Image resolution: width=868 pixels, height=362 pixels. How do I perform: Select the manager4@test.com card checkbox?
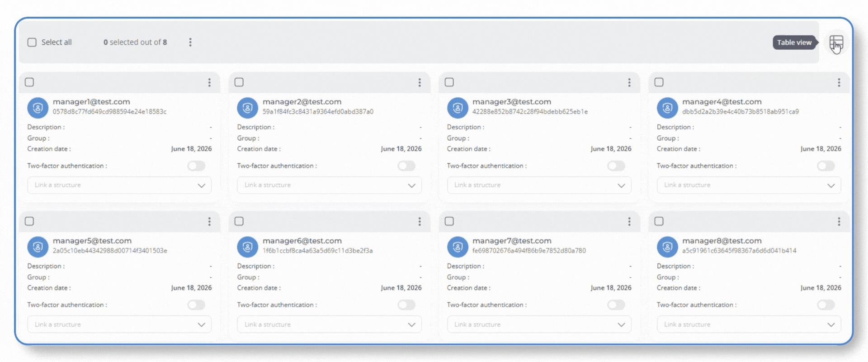(x=659, y=82)
